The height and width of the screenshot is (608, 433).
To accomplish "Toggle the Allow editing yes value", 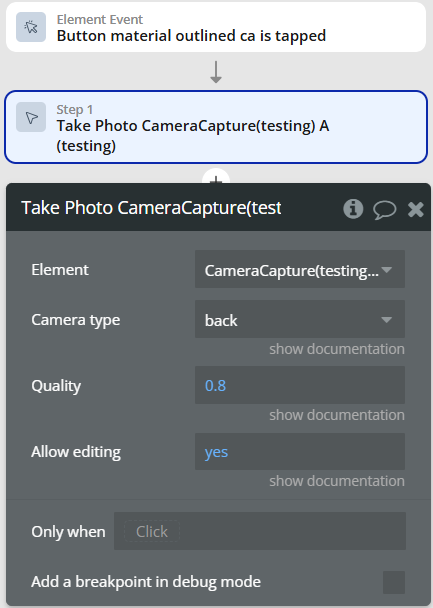I will (300, 452).
